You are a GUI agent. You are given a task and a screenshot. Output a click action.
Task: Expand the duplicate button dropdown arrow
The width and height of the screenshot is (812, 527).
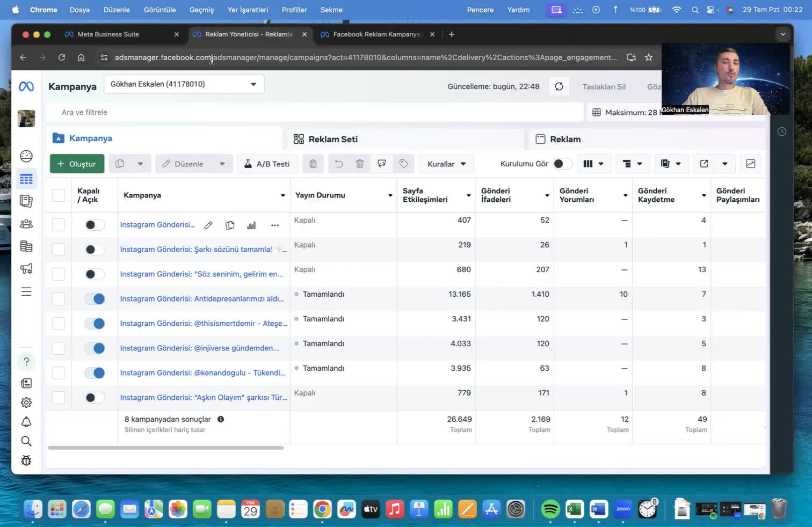tap(140, 164)
